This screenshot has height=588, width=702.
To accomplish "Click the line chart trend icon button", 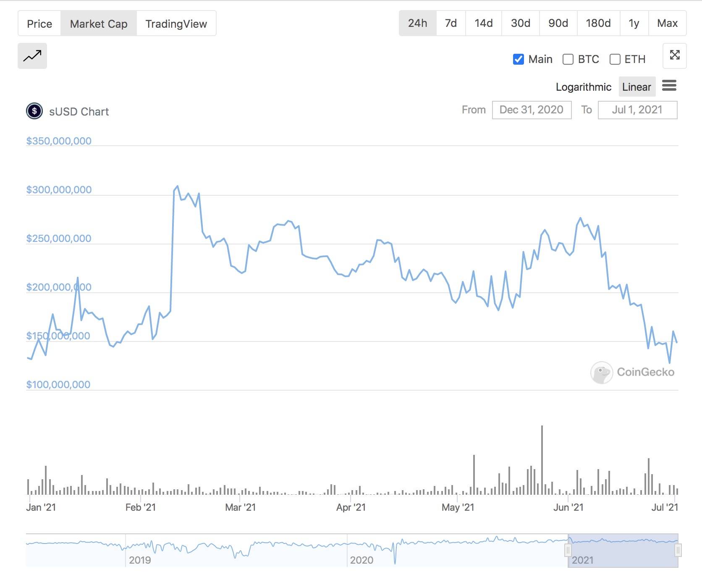I will [32, 56].
